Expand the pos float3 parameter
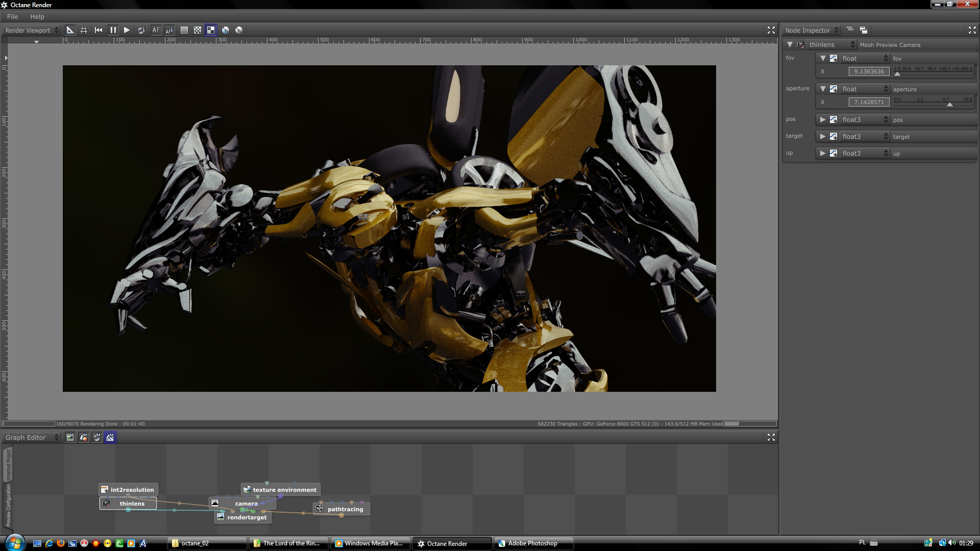Viewport: 980px width, 551px height. pos(822,119)
